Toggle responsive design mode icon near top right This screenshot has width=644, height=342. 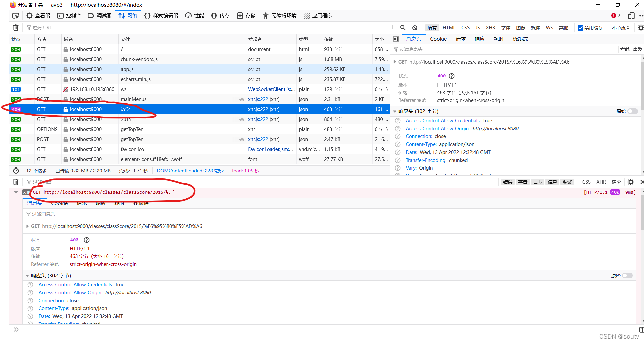[x=631, y=15]
